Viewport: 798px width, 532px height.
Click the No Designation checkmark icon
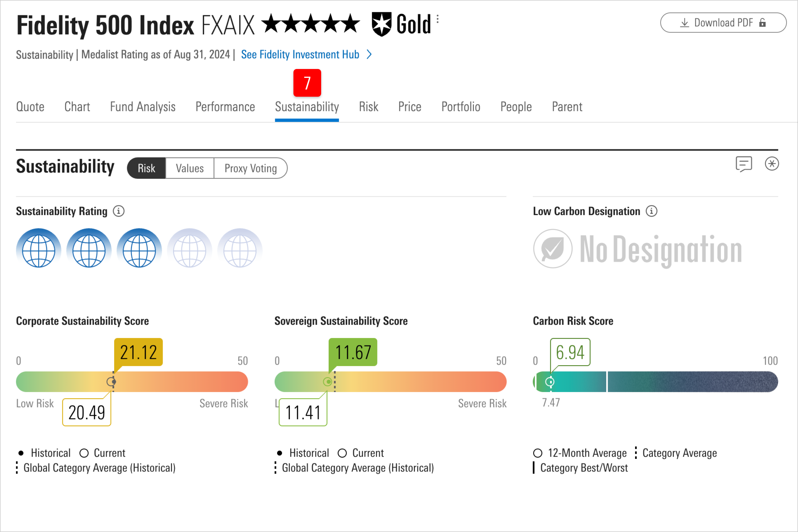pos(553,249)
